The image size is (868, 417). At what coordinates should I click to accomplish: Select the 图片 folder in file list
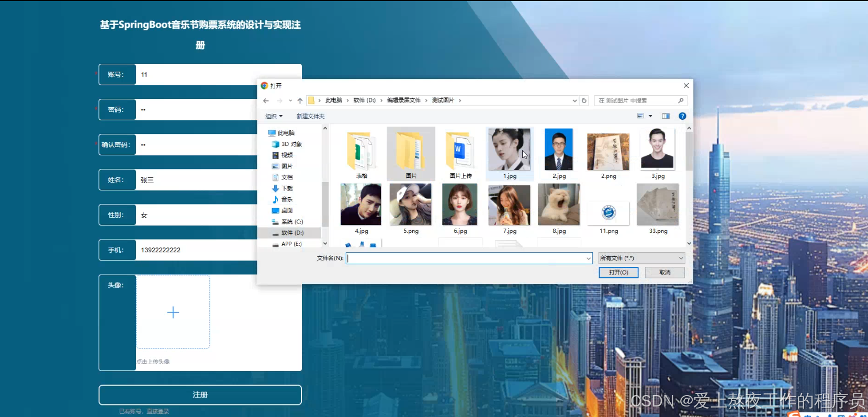[x=411, y=154]
